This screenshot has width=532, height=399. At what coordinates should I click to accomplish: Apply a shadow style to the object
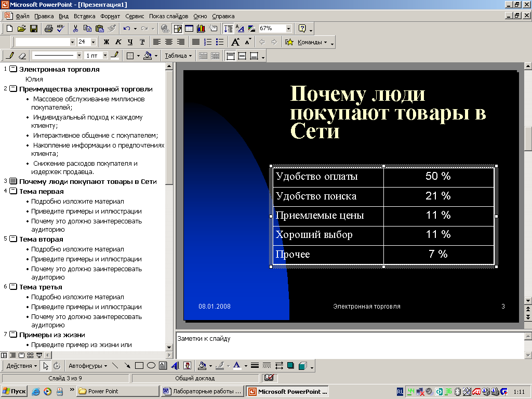tap(291, 366)
